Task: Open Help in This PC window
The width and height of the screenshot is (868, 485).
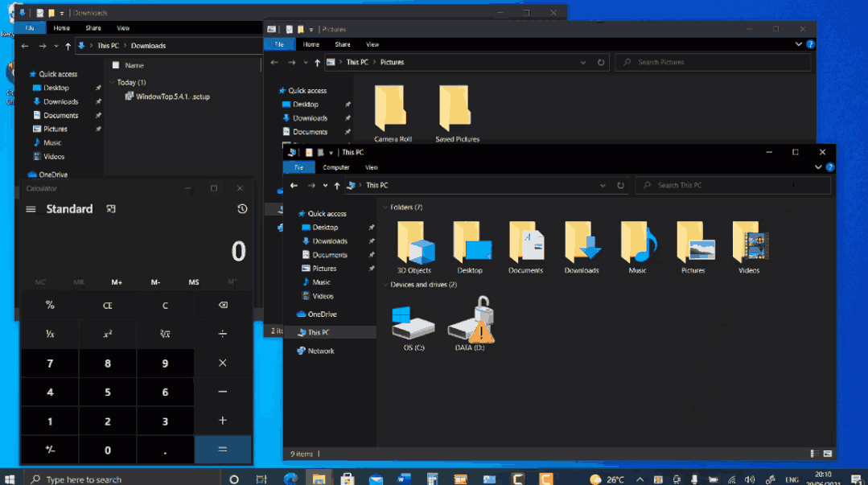Action: click(x=830, y=167)
